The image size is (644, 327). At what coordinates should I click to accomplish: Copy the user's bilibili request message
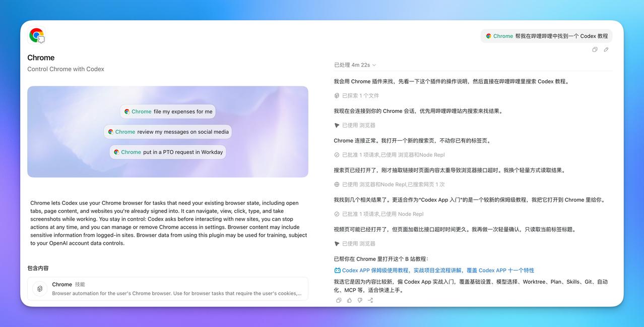[595, 49]
